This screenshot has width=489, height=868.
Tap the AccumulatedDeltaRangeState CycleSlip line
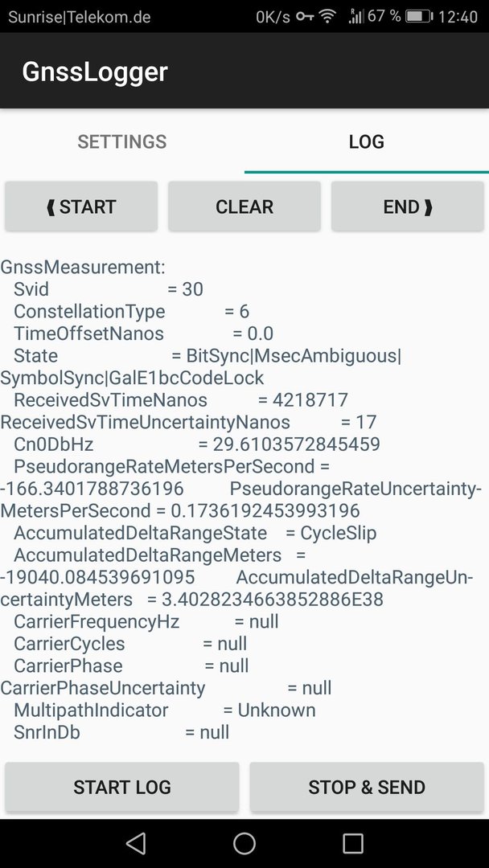(195, 533)
